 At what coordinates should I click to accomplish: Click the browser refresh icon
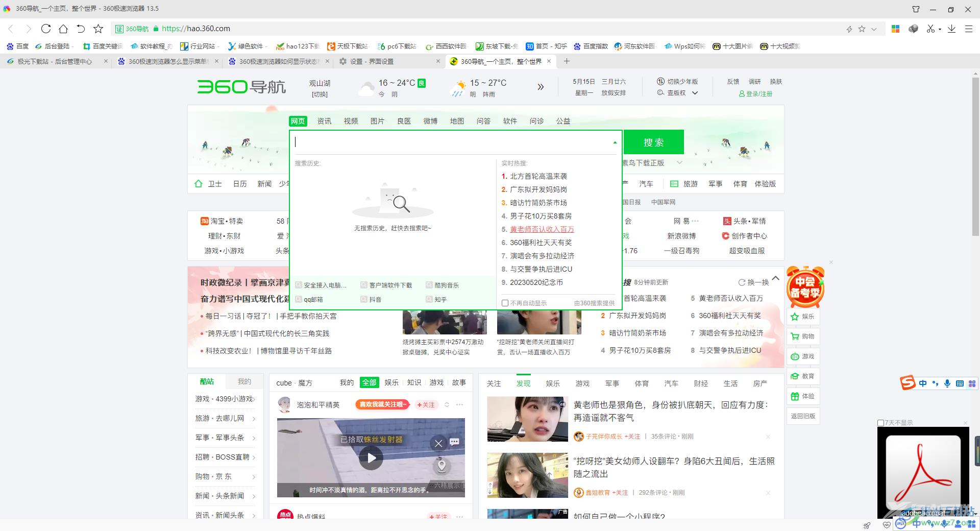[x=46, y=29]
